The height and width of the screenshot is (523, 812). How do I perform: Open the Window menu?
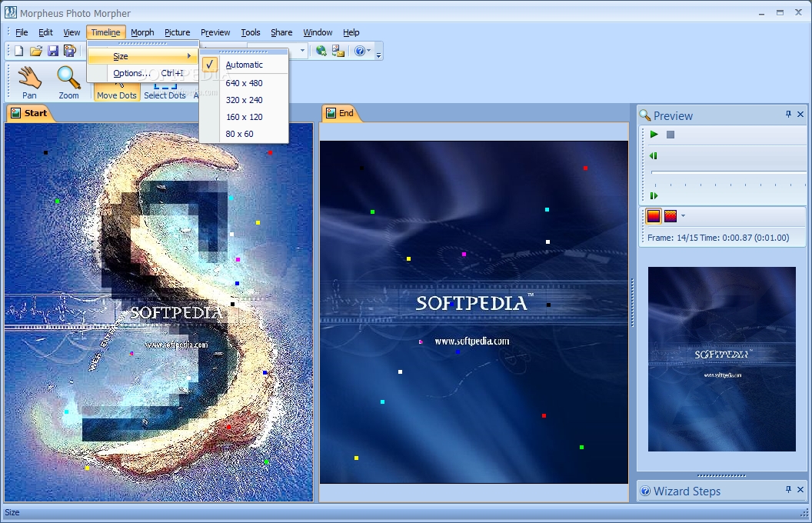318,32
